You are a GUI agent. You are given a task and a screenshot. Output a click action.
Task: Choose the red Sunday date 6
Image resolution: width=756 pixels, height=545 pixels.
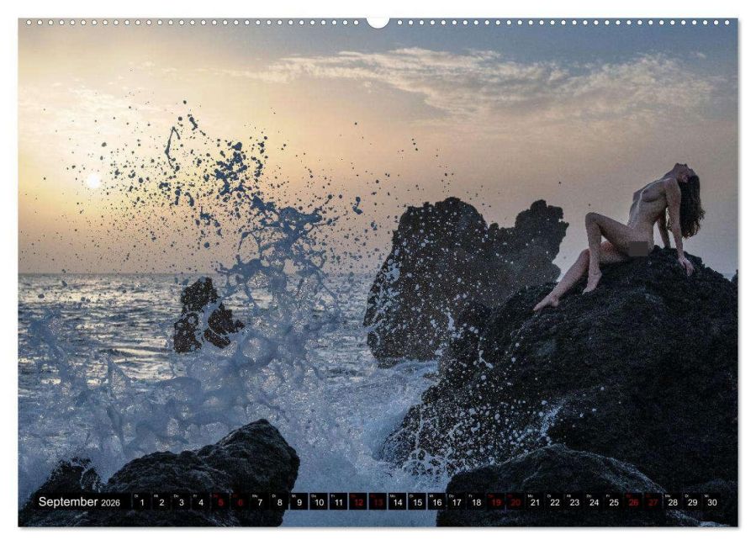pyautogui.click(x=241, y=501)
